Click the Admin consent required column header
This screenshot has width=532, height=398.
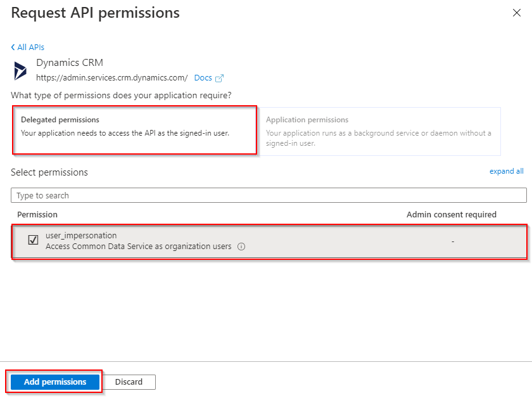(x=451, y=215)
